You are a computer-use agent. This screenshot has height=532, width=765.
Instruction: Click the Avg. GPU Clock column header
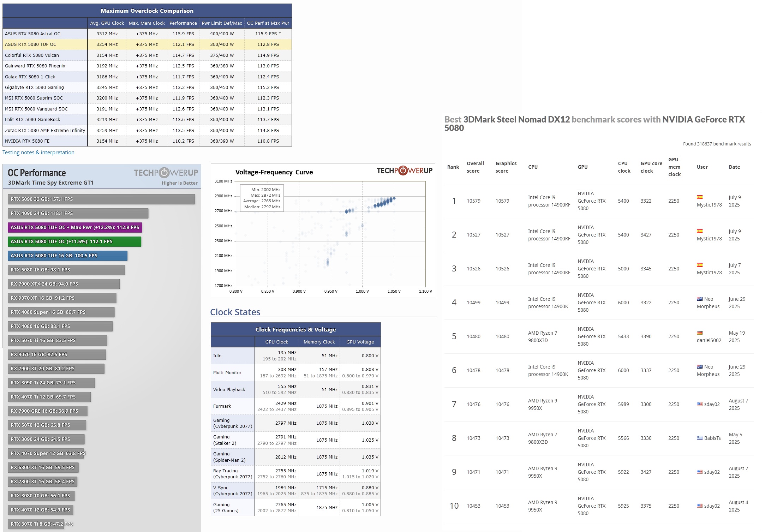(x=107, y=23)
